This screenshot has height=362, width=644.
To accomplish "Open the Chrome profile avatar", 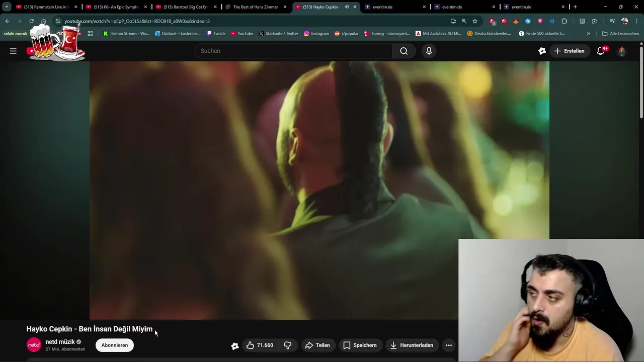I will pos(624,21).
